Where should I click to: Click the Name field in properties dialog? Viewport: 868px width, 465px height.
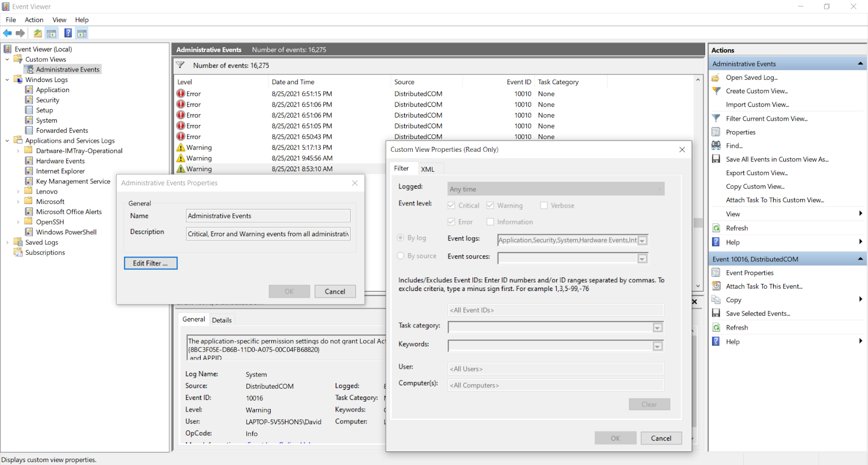tap(268, 216)
